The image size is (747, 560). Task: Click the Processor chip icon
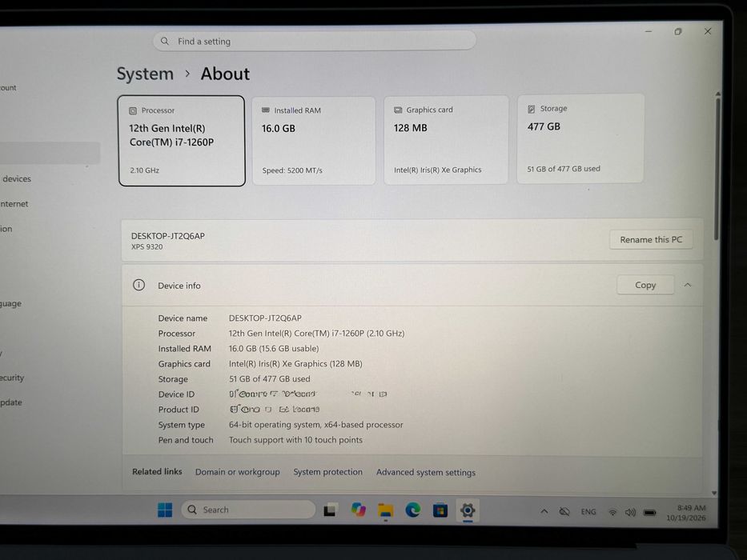133,110
